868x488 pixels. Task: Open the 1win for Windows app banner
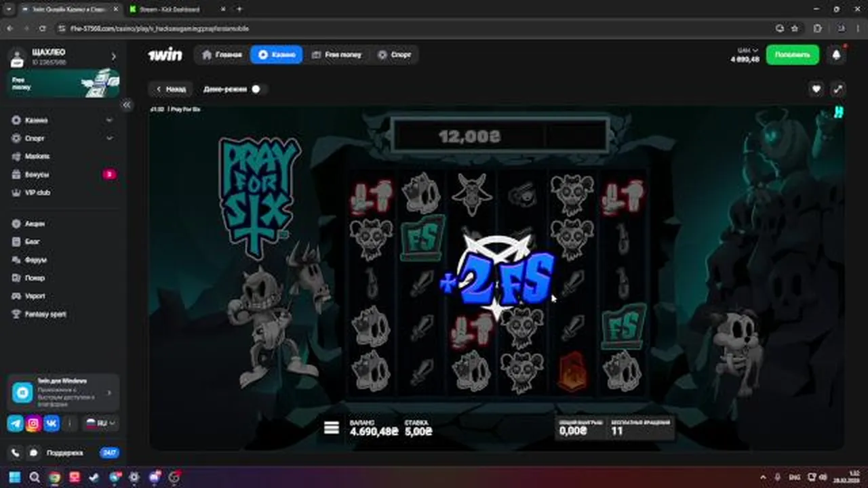point(64,392)
